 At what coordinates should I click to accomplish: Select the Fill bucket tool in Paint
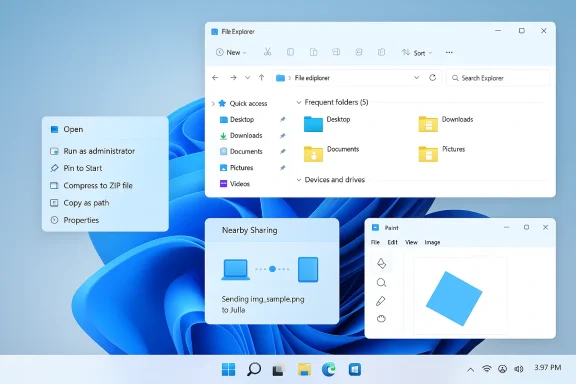[x=381, y=263]
